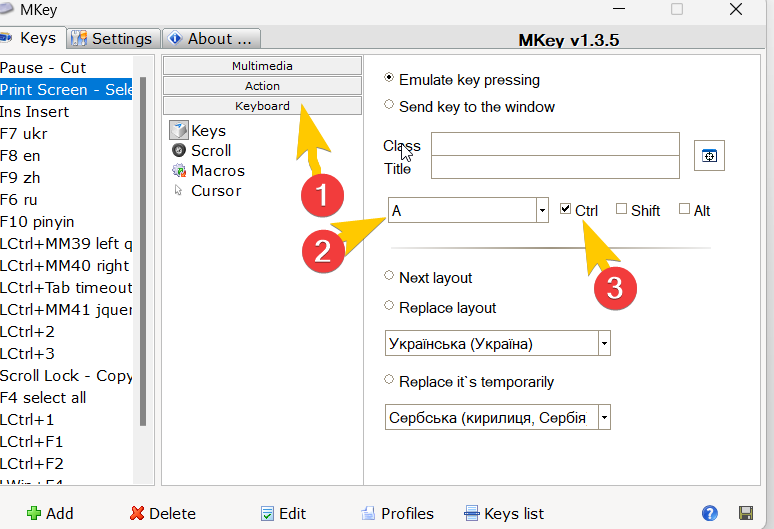Expand the Multimedia section

click(x=262, y=66)
